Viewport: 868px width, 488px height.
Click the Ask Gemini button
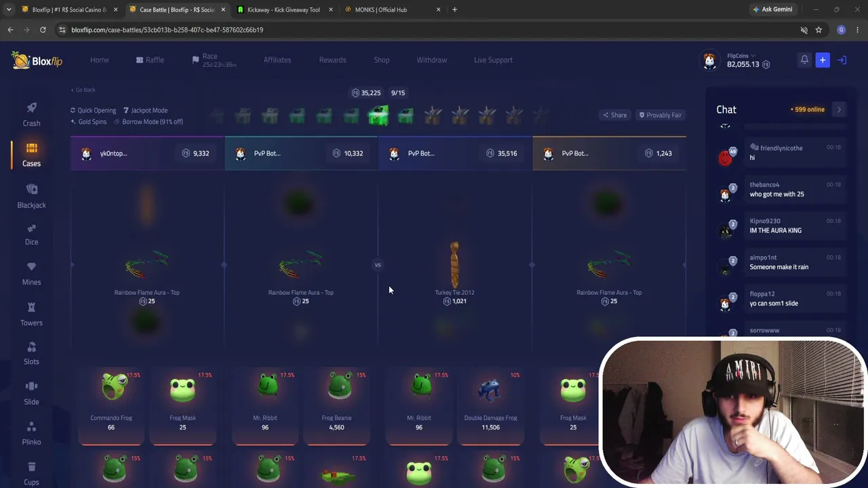tap(772, 9)
